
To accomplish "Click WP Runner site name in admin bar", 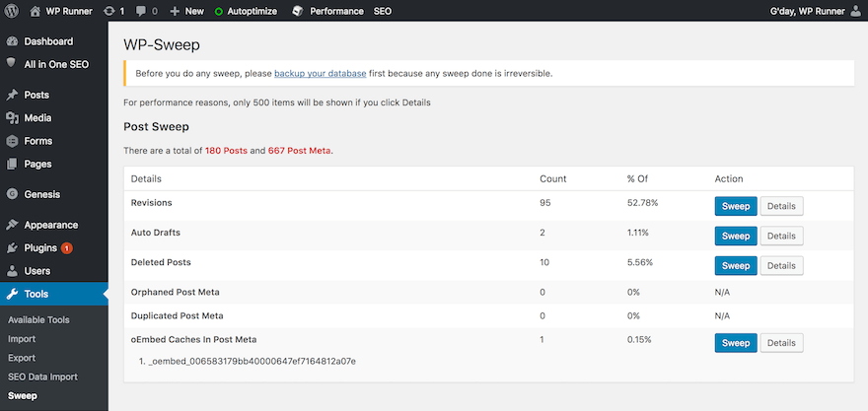I will point(69,11).
